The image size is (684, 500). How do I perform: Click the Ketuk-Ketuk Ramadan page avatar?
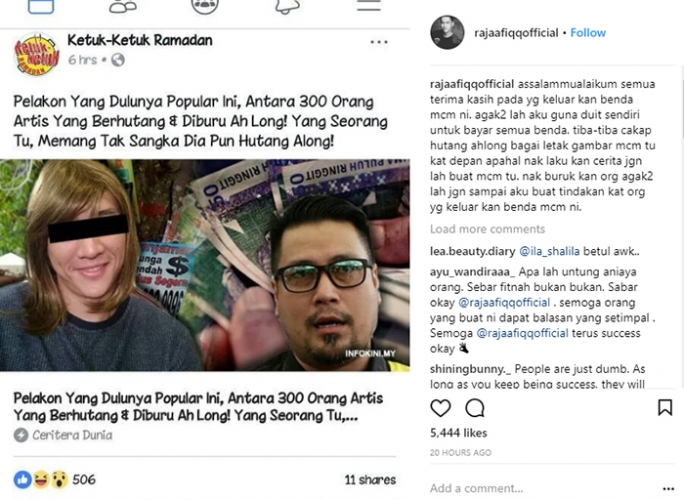(x=37, y=54)
